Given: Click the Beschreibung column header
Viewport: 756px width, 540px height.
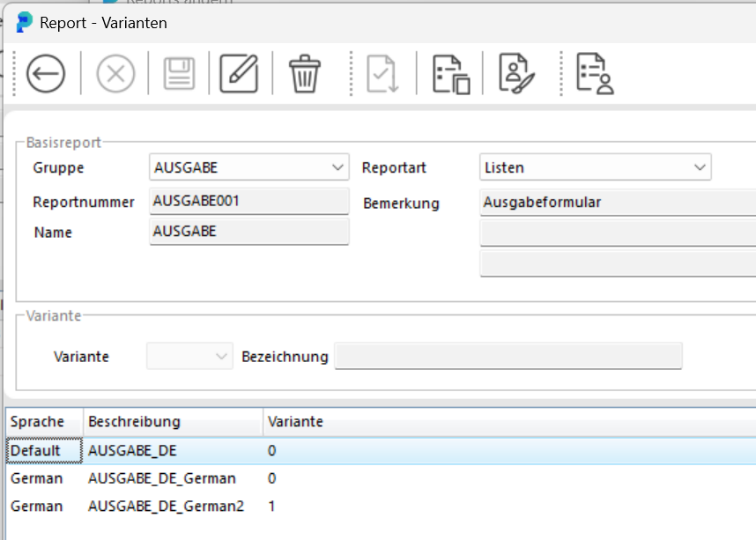Looking at the screenshot, I should (173, 422).
